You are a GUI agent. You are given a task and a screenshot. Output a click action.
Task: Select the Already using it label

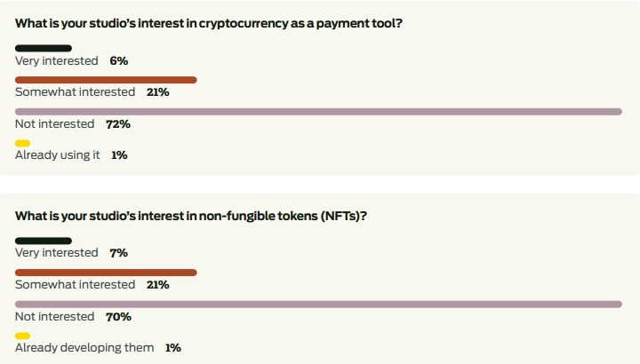[x=58, y=155]
